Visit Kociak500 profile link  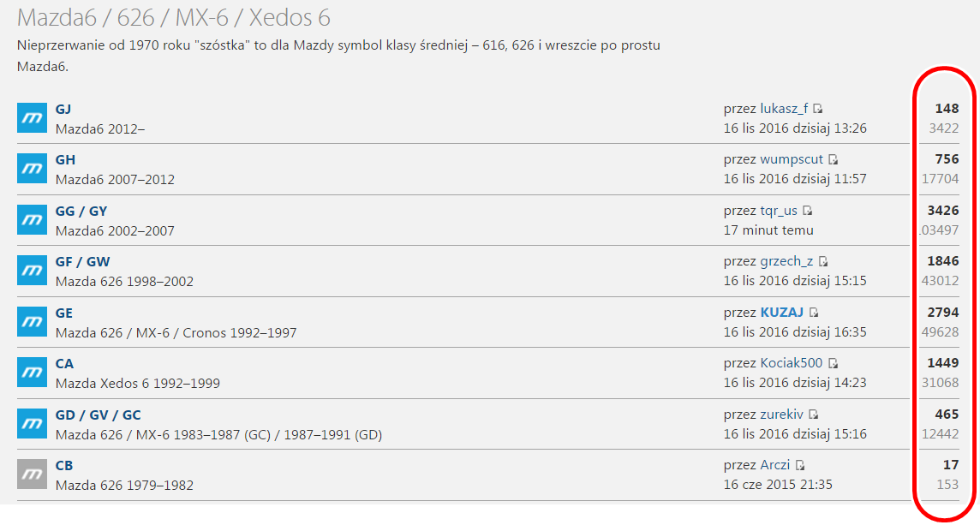point(792,363)
